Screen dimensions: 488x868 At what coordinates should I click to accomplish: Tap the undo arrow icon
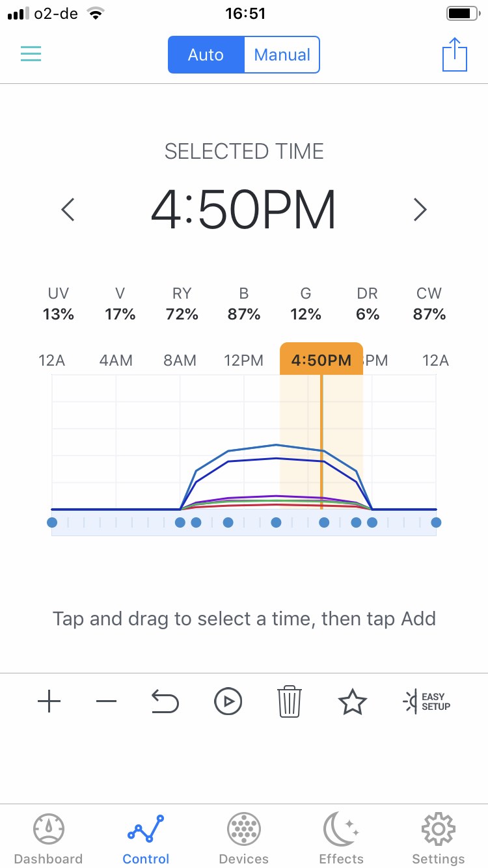tap(165, 701)
